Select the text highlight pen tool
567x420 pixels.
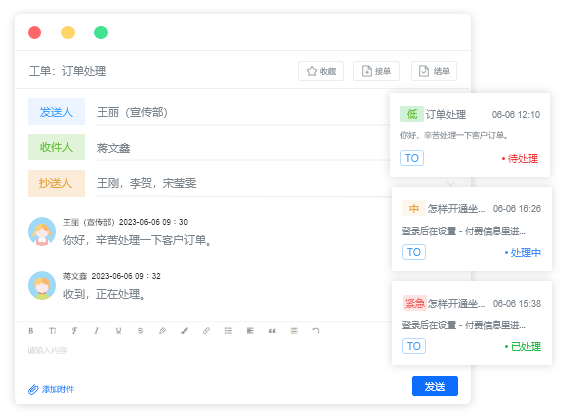162,331
